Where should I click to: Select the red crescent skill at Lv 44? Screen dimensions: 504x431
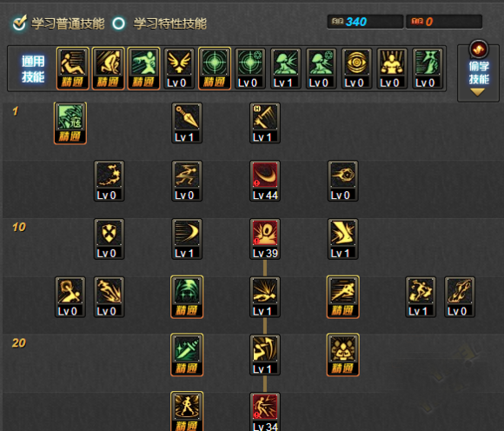265,181
